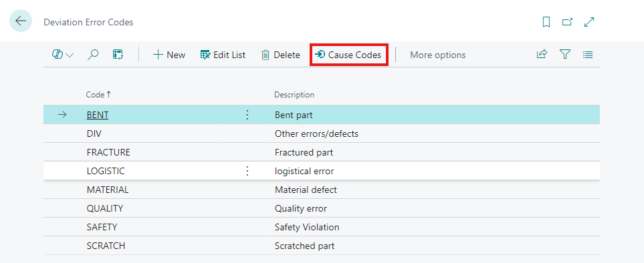644x263 pixels.
Task: Open the BENT code link
Action: coord(98,115)
